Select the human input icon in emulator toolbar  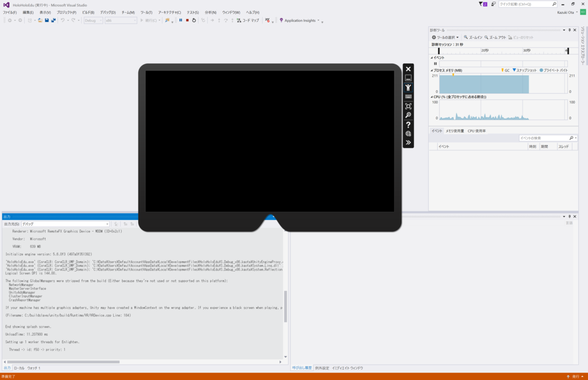point(408,87)
